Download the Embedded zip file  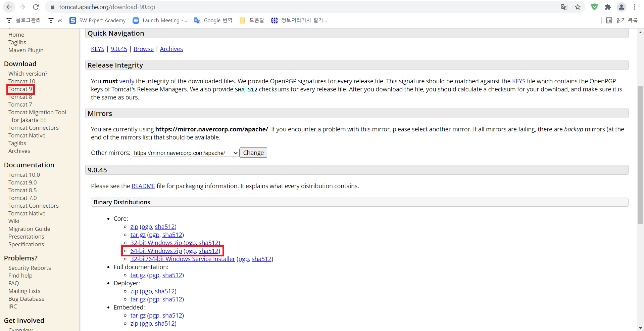point(134,324)
